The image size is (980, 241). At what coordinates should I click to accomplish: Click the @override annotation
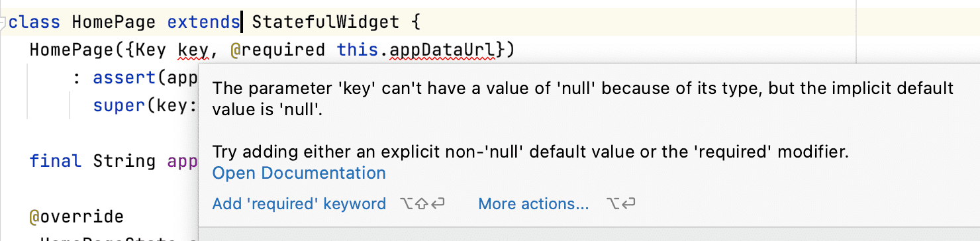pyautogui.click(x=77, y=217)
